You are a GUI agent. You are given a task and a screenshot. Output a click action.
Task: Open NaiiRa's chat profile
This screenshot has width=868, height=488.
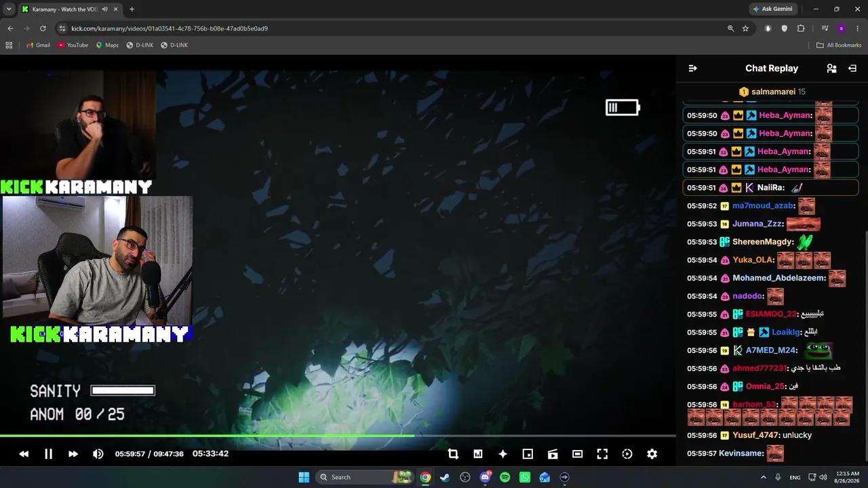[771, 188]
